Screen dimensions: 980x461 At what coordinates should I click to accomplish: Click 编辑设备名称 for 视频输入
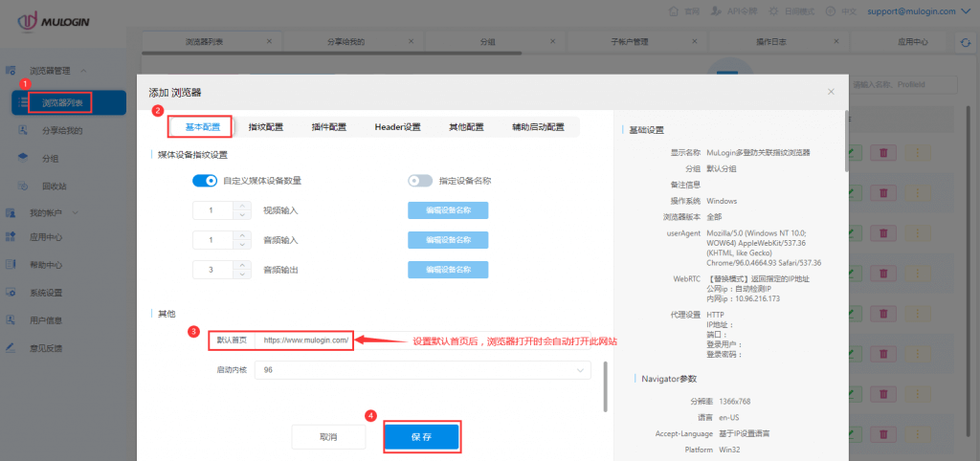coord(448,210)
